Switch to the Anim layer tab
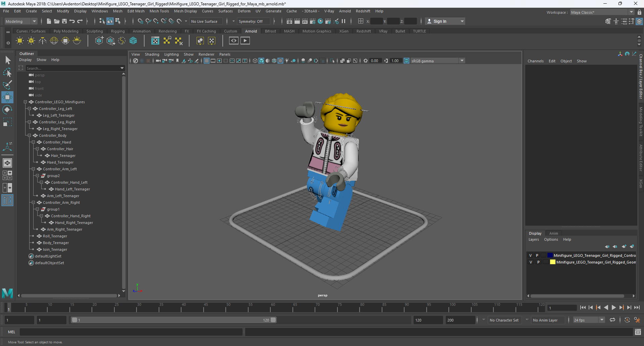 [x=553, y=233]
